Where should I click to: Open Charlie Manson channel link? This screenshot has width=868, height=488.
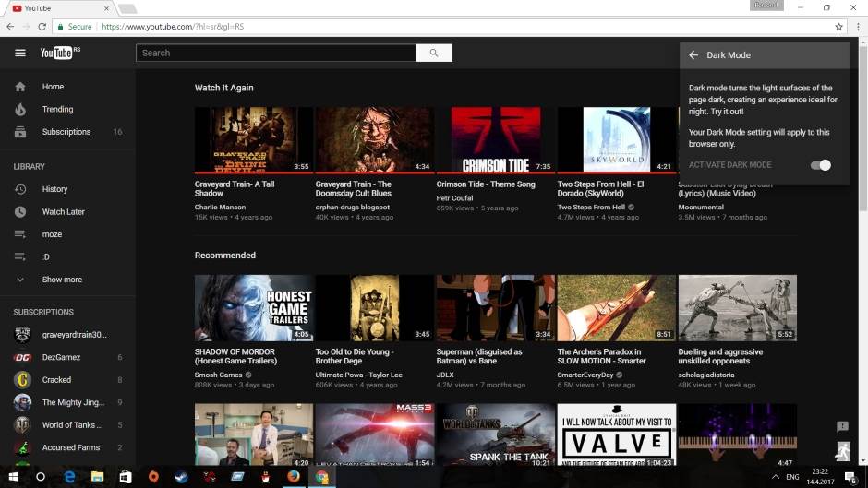pos(220,207)
